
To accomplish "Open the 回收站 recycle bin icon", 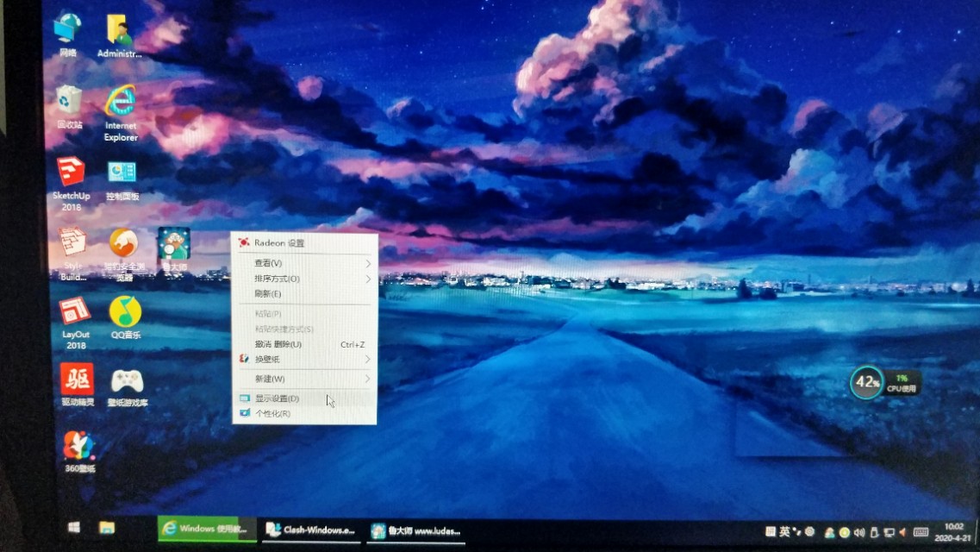I will coord(69,100).
